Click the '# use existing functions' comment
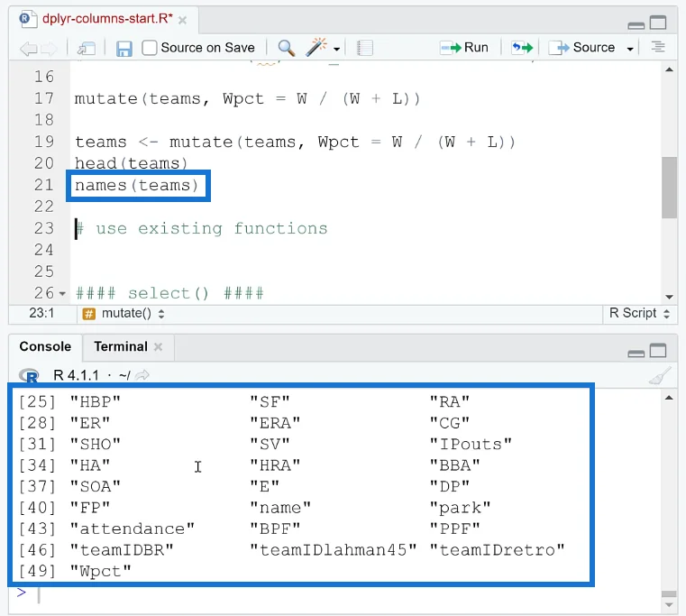686x616 pixels. coord(201,228)
